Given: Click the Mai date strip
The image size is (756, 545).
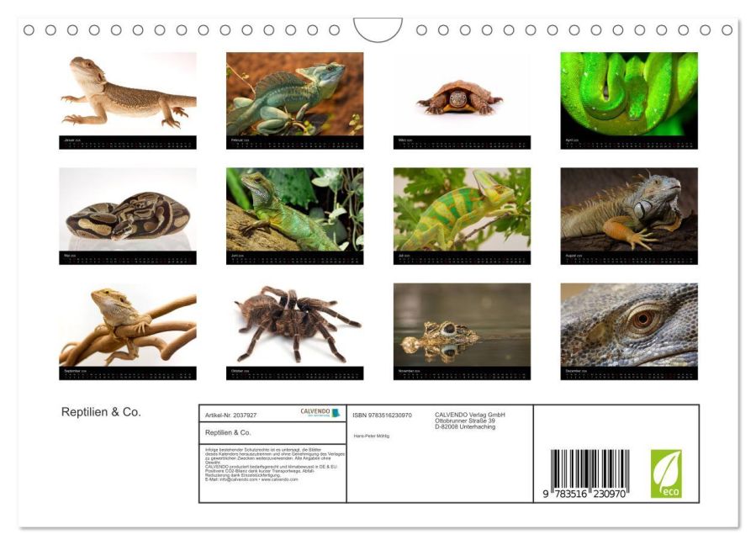Looking at the screenshot, I should click(128, 258).
